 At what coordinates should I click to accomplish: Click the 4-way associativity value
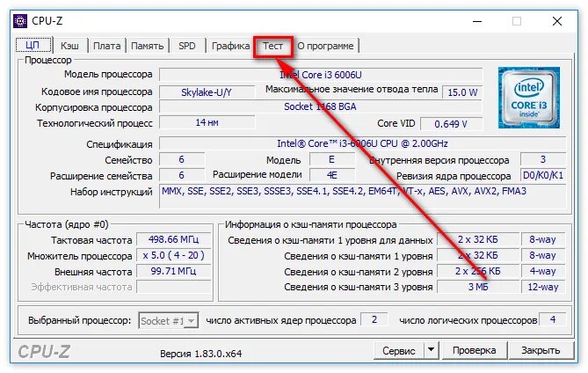(x=542, y=271)
